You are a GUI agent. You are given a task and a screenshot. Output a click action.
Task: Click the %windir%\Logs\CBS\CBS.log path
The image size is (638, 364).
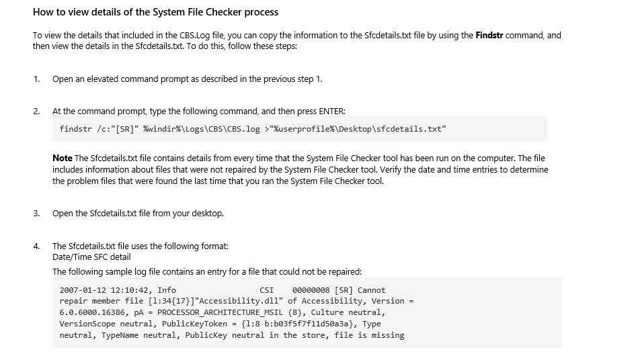coord(202,129)
